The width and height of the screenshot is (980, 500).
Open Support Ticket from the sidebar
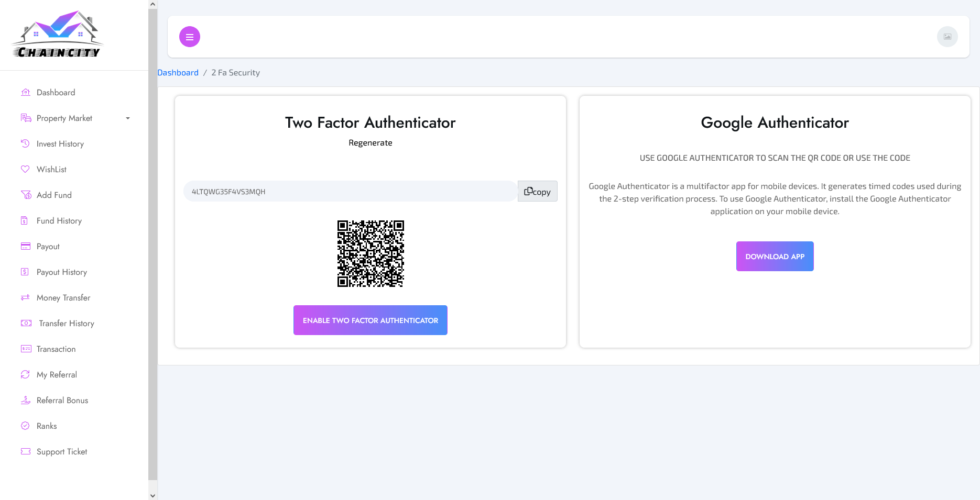pos(62,452)
